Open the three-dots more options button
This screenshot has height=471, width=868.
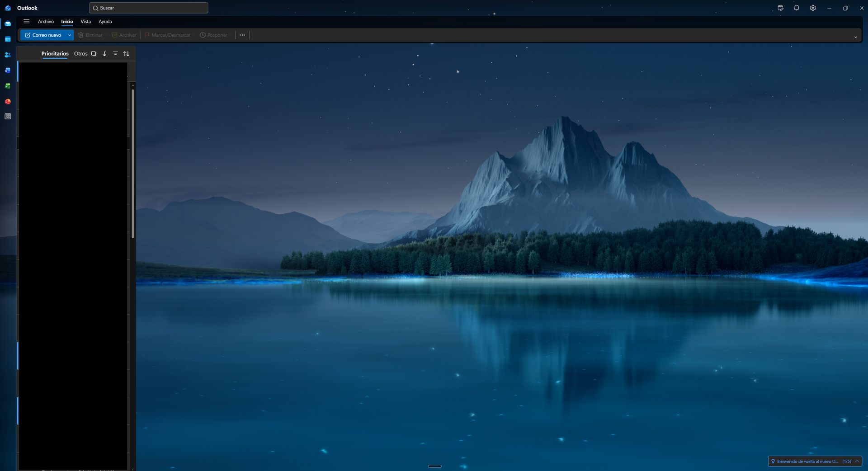coord(242,35)
